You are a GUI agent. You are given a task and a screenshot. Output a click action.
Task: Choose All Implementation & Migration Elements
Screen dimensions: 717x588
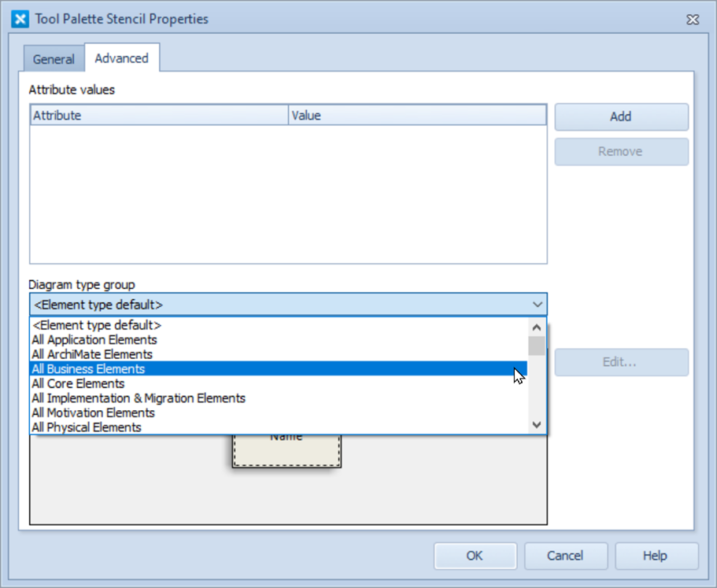278,398
